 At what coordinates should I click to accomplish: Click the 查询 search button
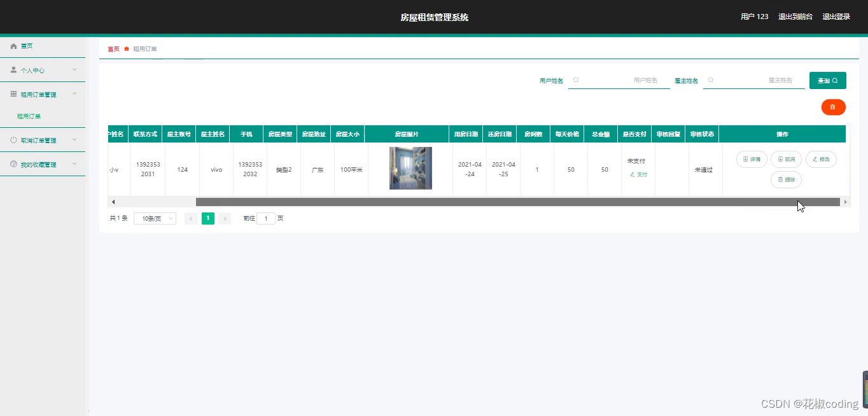point(827,80)
